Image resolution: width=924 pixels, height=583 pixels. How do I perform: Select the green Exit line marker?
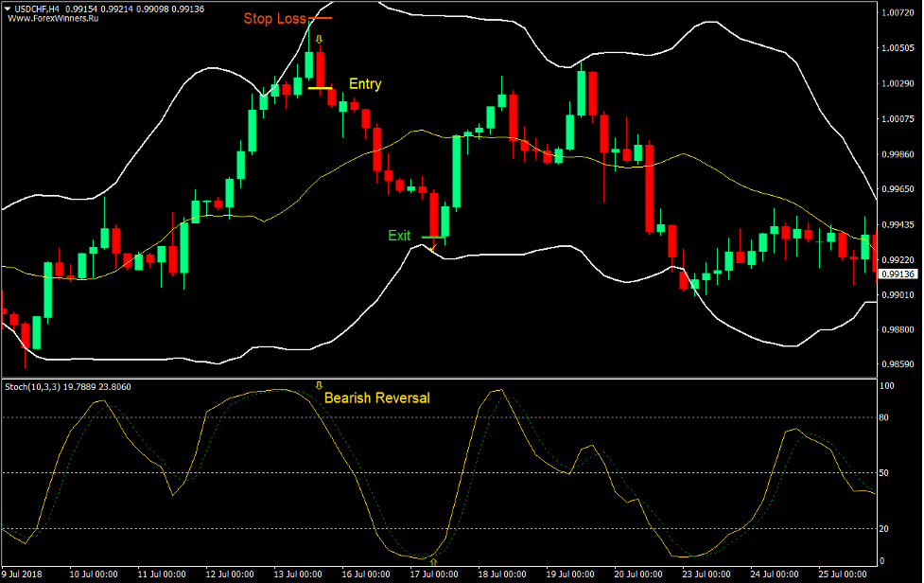[435, 237]
